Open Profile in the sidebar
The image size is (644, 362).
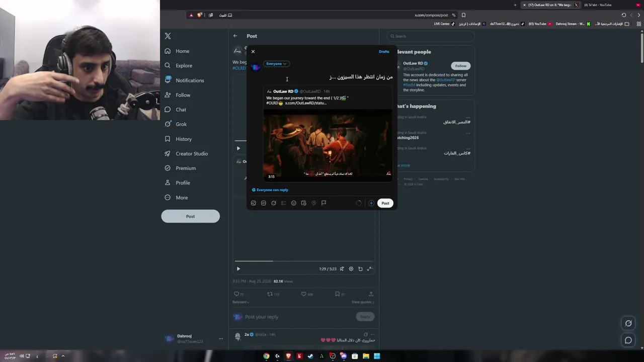coord(177,183)
